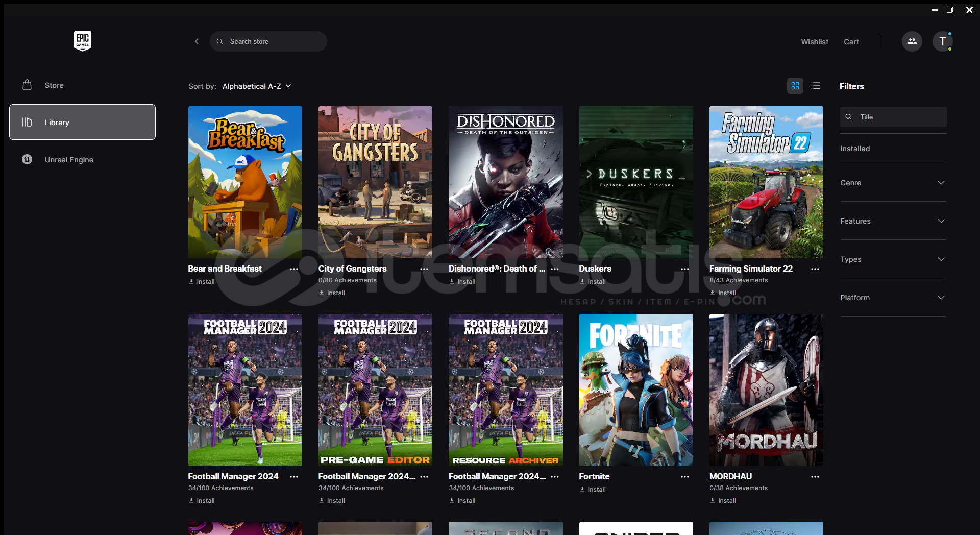The height and width of the screenshot is (535, 980).
Task: Install Dishonored: Death of the Outsider
Action: [x=462, y=282]
